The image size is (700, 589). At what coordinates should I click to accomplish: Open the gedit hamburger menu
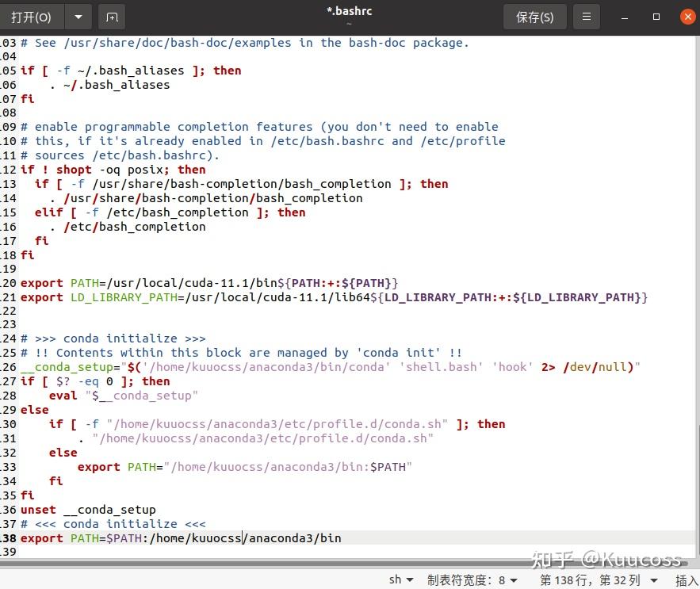586,17
